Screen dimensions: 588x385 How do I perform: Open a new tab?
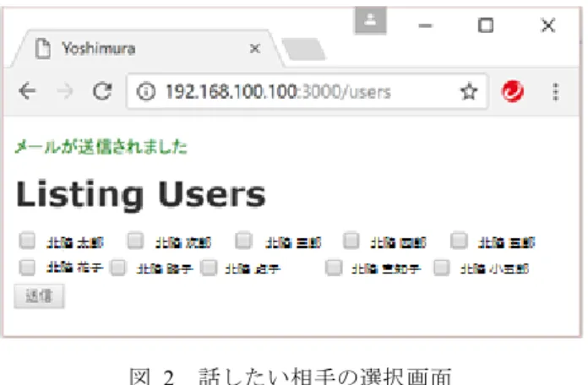[304, 49]
